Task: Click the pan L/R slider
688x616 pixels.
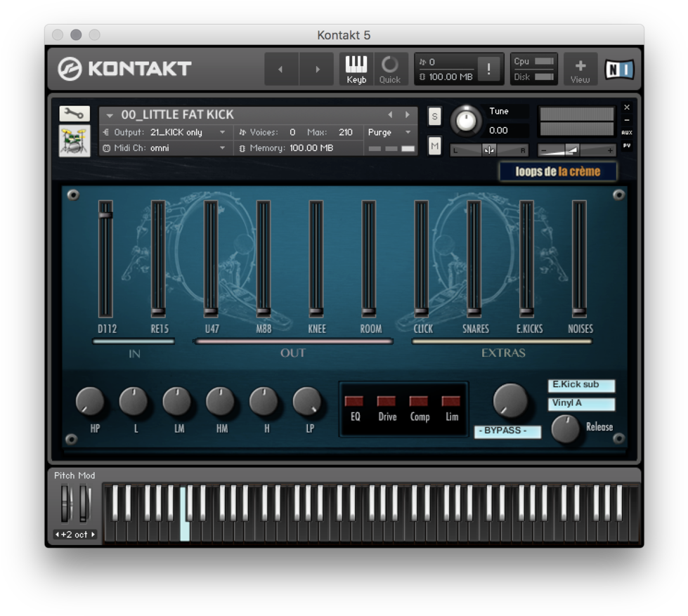Action: tap(489, 150)
